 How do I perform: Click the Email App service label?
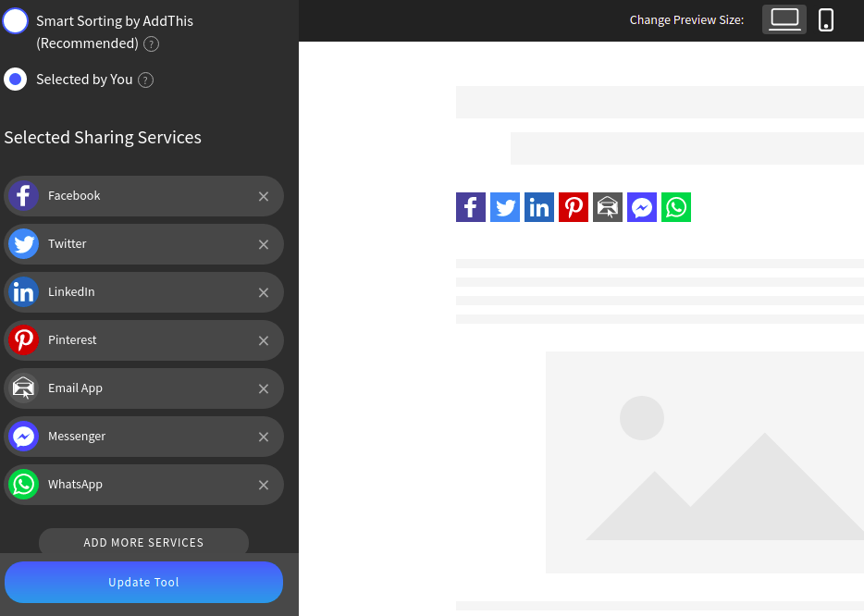click(x=75, y=388)
